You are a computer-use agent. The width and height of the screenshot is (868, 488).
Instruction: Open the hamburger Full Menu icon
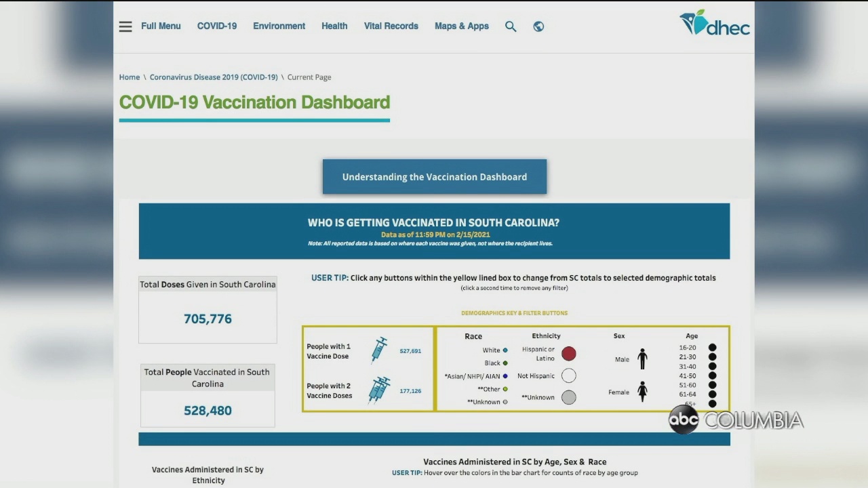[125, 26]
